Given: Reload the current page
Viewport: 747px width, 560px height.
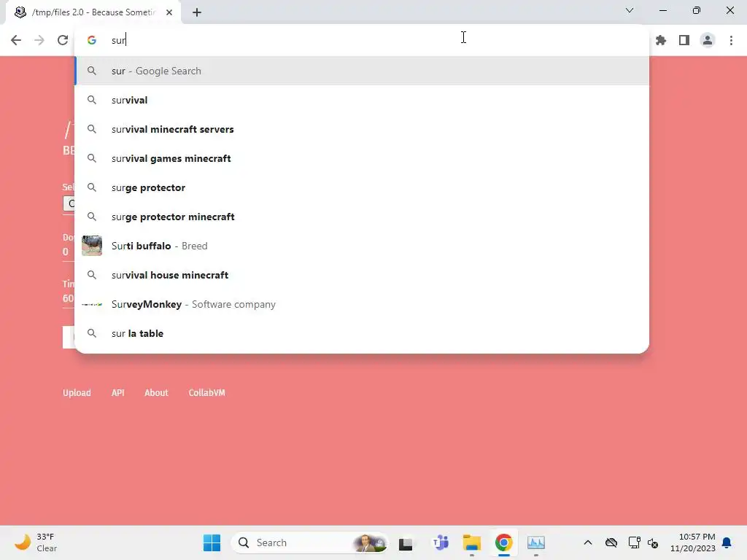Looking at the screenshot, I should 63,40.
